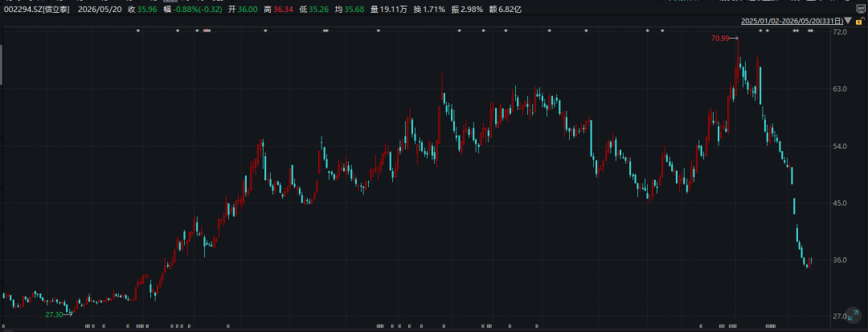The width and height of the screenshot is (868, 332).
Task: Click the 2025/01/02-2026/05/20 date range link
Action: click(792, 22)
